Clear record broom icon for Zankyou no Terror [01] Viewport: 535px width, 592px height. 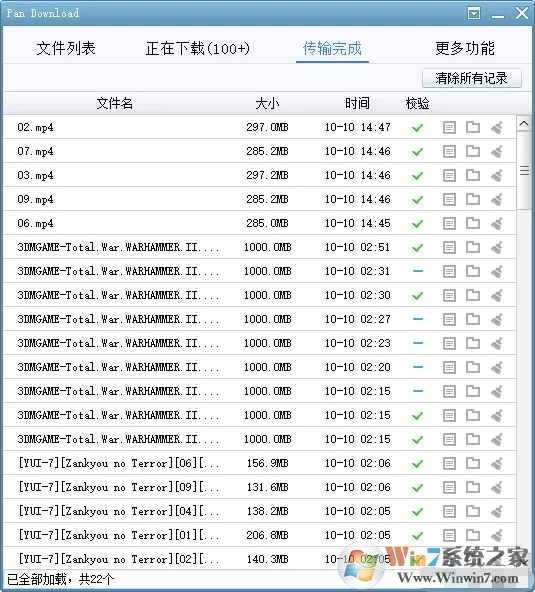click(497, 535)
